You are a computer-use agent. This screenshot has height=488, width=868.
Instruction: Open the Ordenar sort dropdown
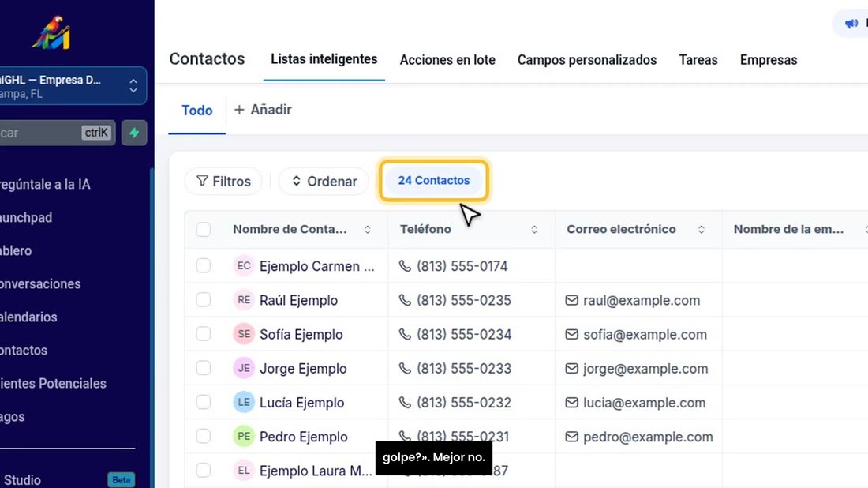pyautogui.click(x=324, y=181)
